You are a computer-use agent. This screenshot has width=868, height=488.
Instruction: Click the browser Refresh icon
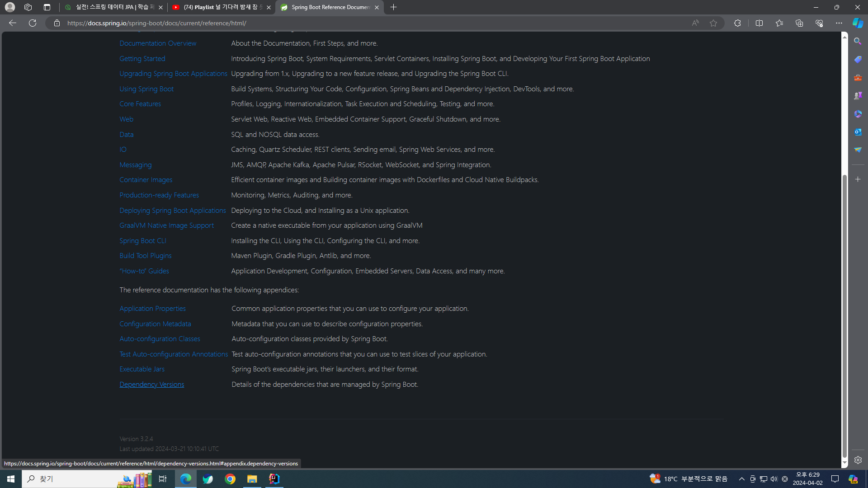click(x=33, y=23)
